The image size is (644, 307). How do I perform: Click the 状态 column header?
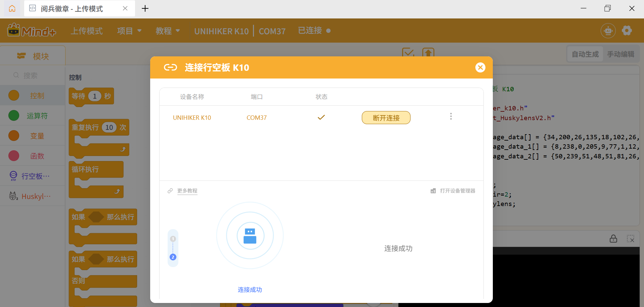click(321, 97)
